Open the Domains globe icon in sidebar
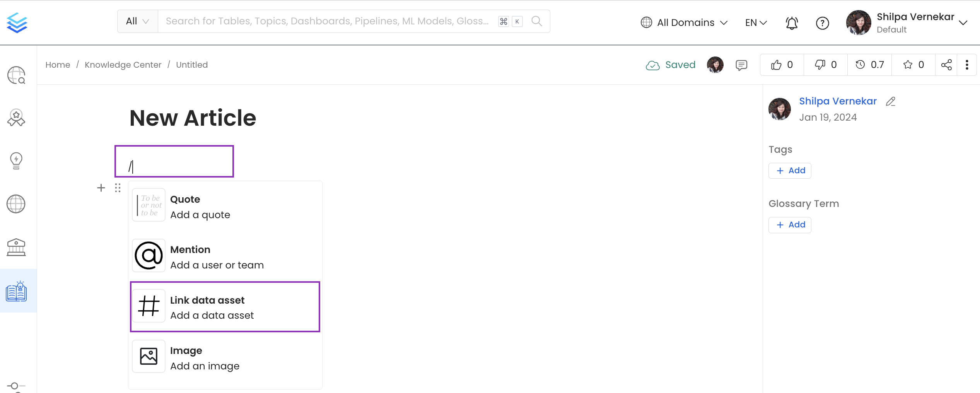 (x=16, y=204)
